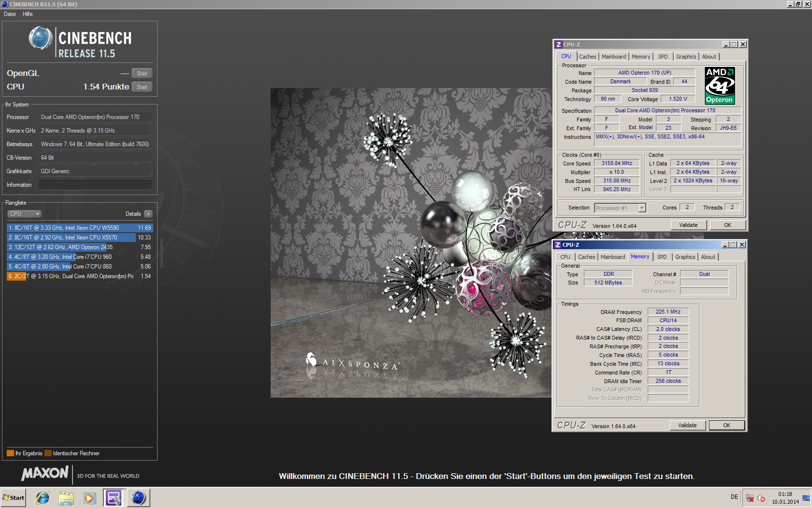Switch to Mainboard tab in upper CPU-Z
This screenshot has height=508, width=812.
coord(614,57)
